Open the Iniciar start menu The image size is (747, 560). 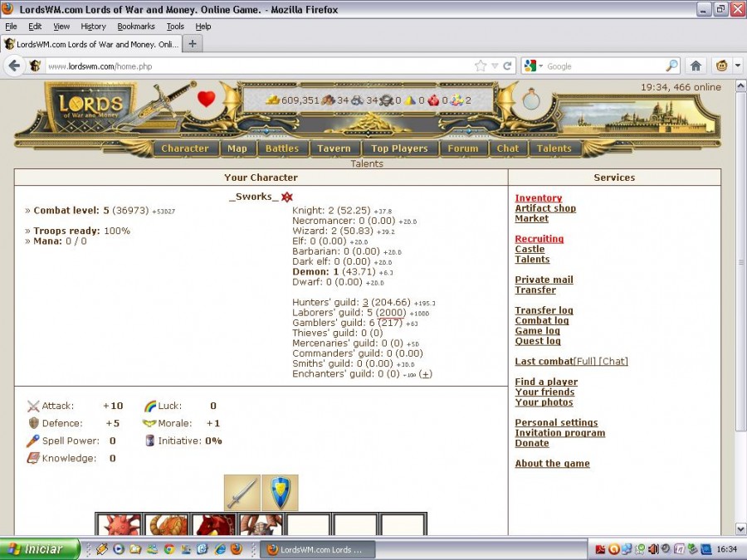(x=40, y=549)
